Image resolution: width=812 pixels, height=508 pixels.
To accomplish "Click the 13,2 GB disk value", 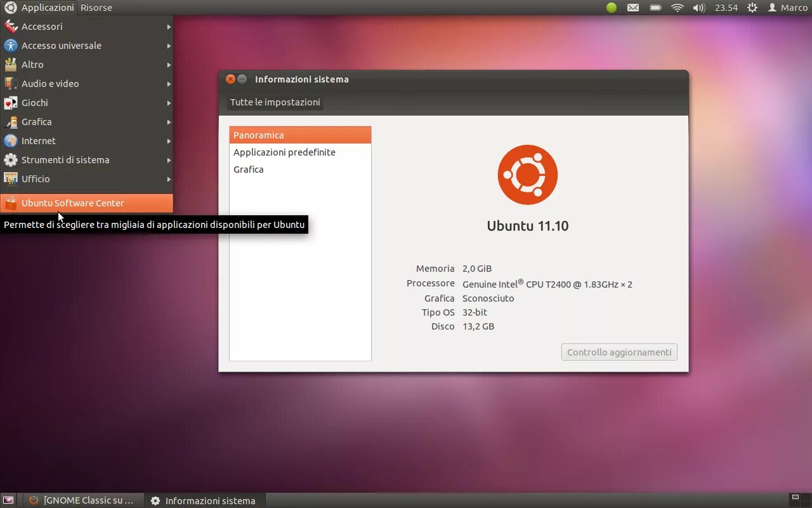I will [478, 326].
